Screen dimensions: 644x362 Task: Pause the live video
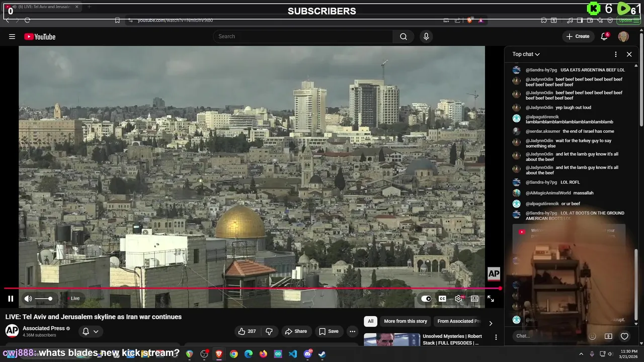click(x=11, y=299)
